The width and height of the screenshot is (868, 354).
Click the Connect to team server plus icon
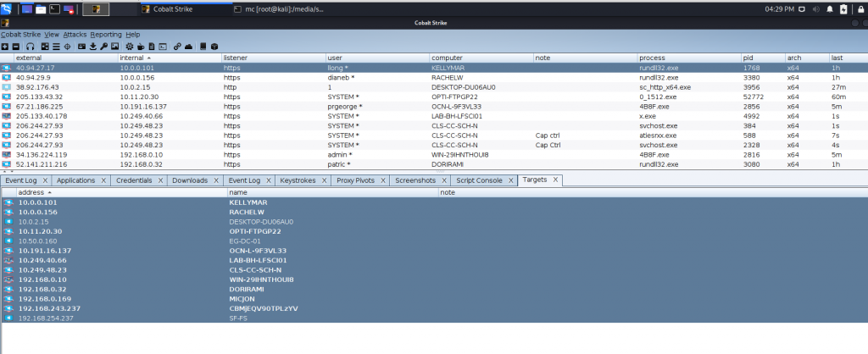click(4, 47)
